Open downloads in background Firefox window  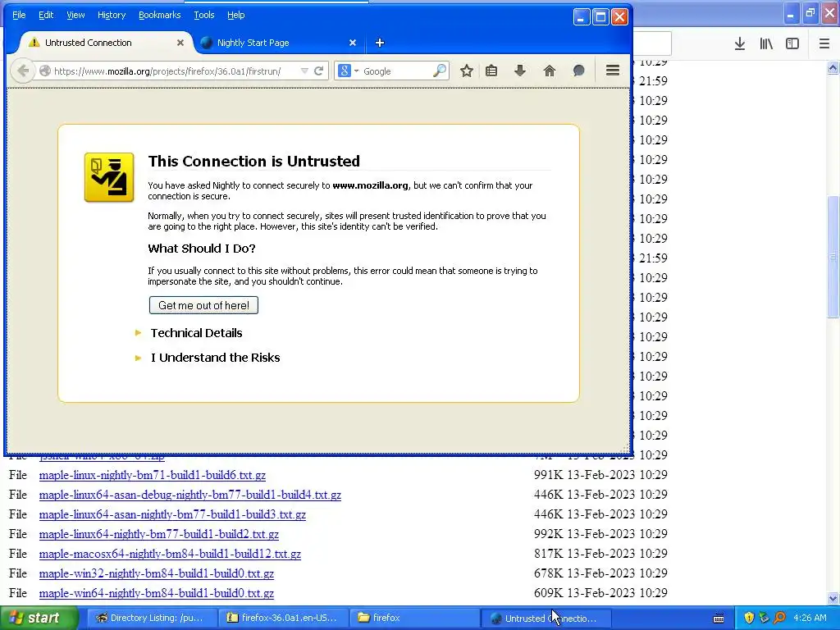tap(740, 44)
